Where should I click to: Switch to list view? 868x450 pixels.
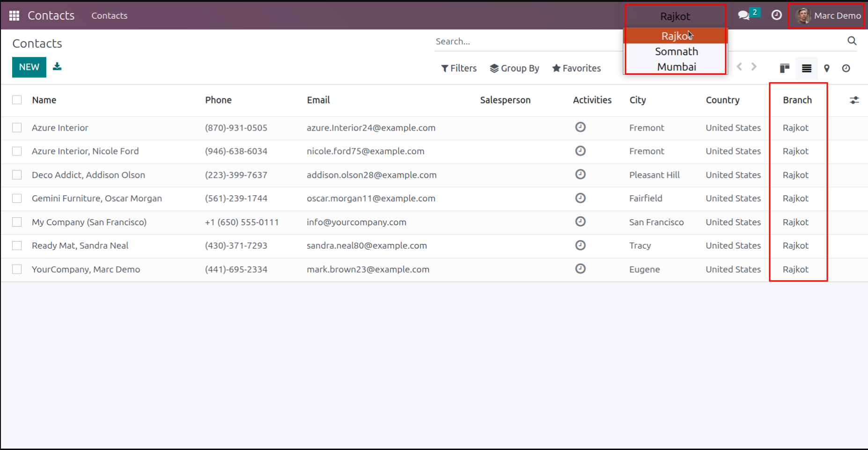click(x=806, y=68)
